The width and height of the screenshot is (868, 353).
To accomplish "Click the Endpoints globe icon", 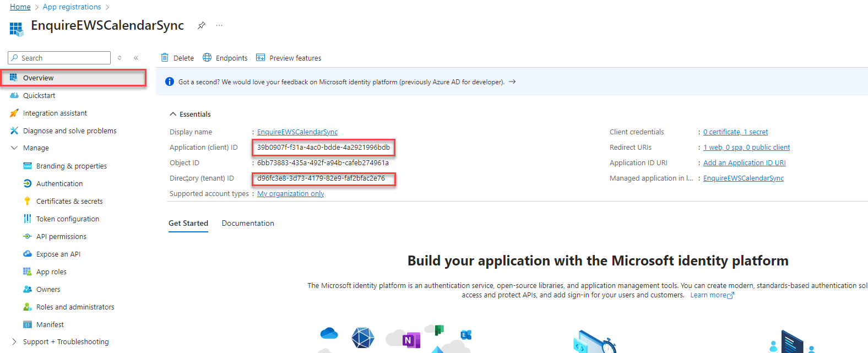I will coord(207,57).
